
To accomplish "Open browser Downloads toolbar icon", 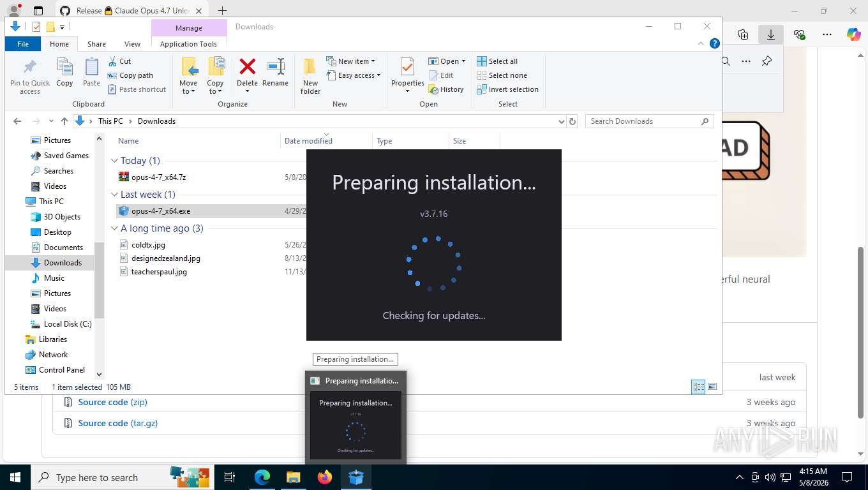I will (771, 35).
